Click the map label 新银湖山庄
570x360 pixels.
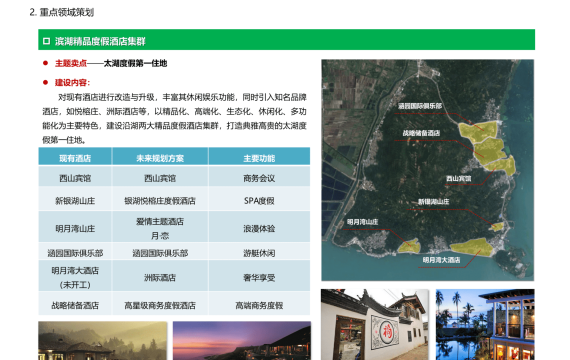[433, 201]
